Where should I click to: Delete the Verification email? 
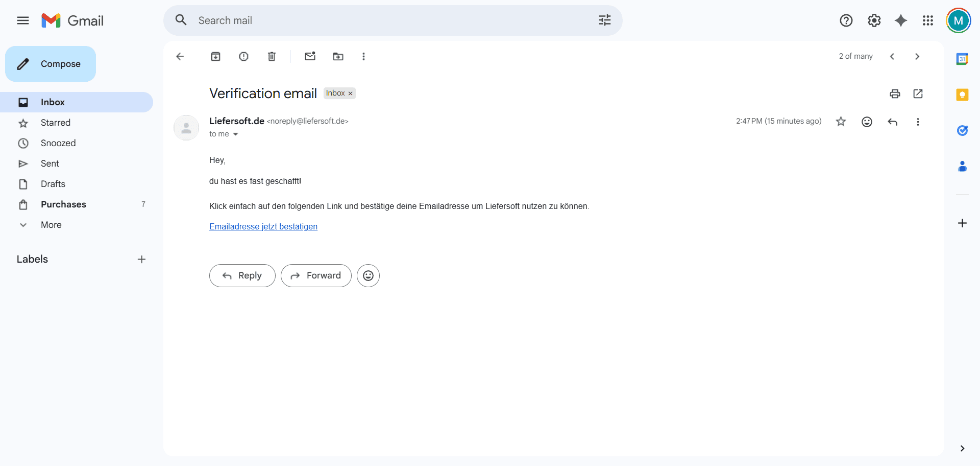pos(272,57)
